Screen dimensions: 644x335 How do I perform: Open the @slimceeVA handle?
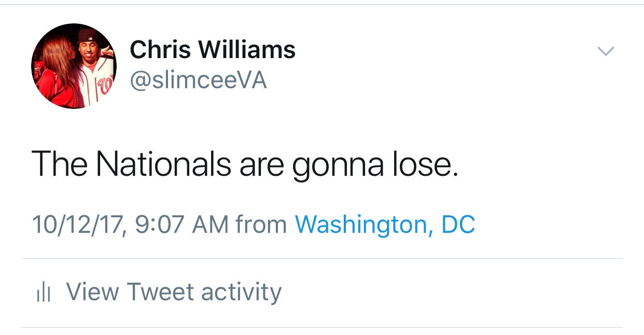[198, 80]
